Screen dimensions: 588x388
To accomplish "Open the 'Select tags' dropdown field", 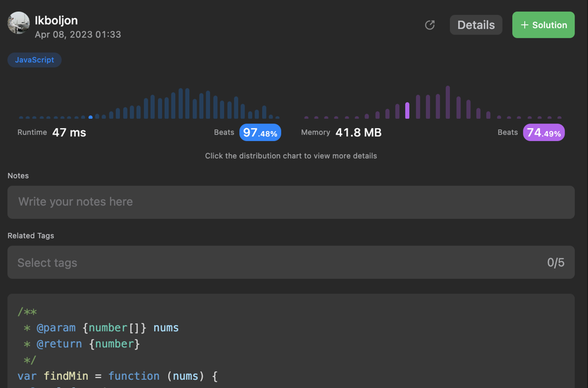I will pos(291,262).
